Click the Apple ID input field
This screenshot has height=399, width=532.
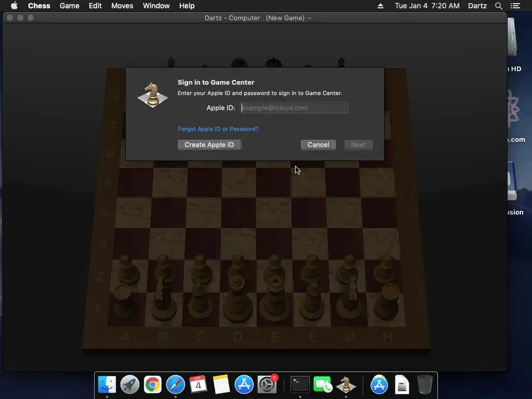pyautogui.click(x=294, y=108)
